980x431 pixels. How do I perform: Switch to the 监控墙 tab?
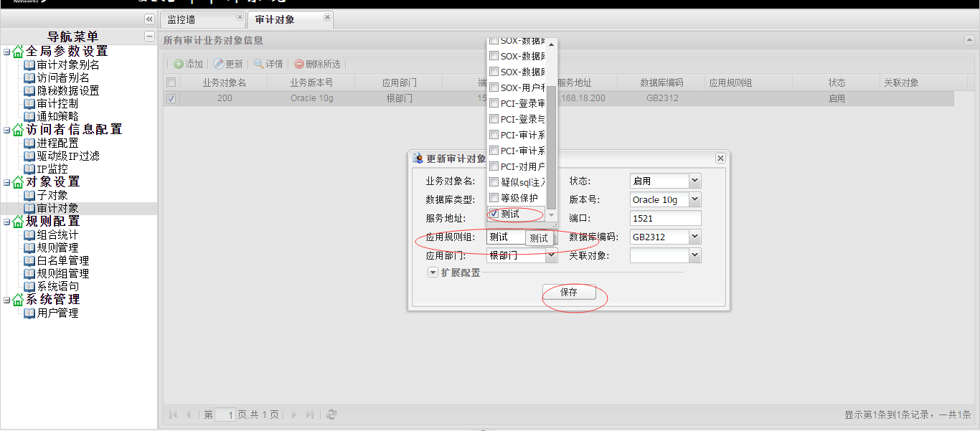point(182,19)
